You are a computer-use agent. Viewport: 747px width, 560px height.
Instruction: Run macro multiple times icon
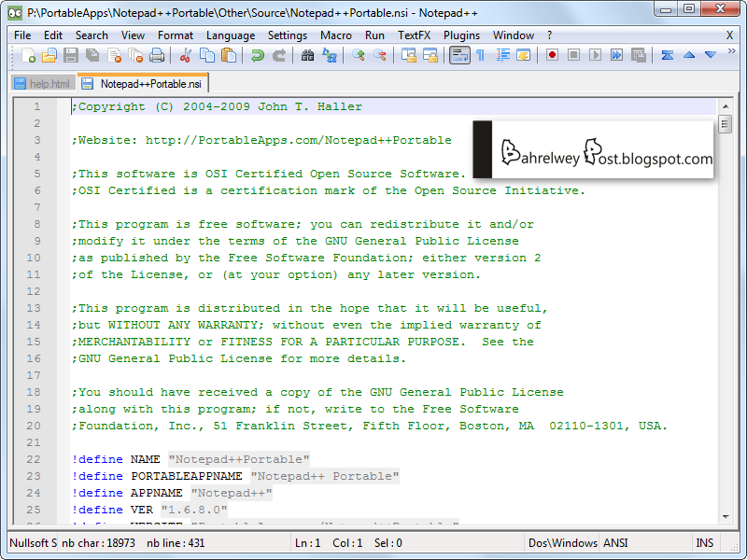[616, 55]
